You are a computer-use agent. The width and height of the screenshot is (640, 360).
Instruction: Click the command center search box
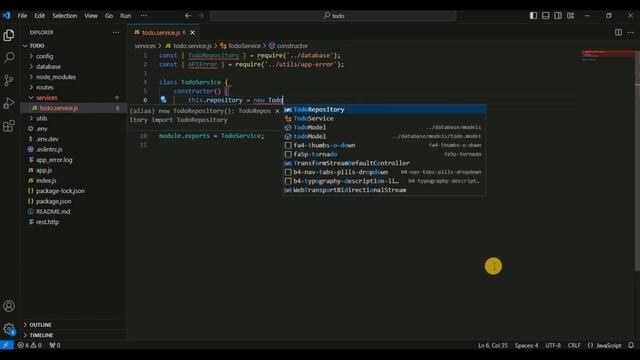point(333,16)
